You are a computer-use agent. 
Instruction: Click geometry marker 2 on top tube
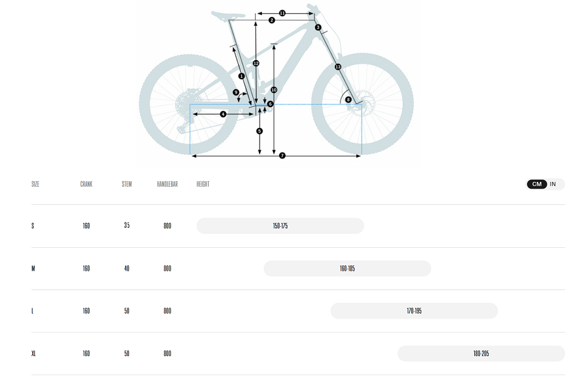coord(272,20)
